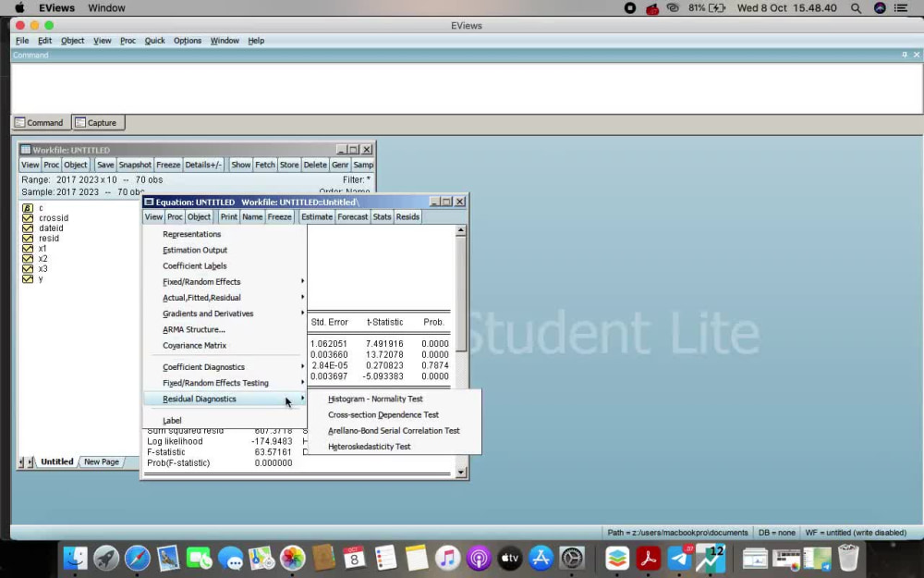Click Print button in equation toolbar
924x578 pixels.
(x=228, y=217)
